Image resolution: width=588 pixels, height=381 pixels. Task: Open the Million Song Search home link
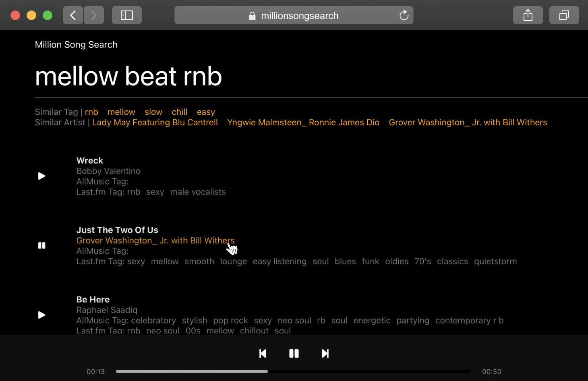click(76, 45)
